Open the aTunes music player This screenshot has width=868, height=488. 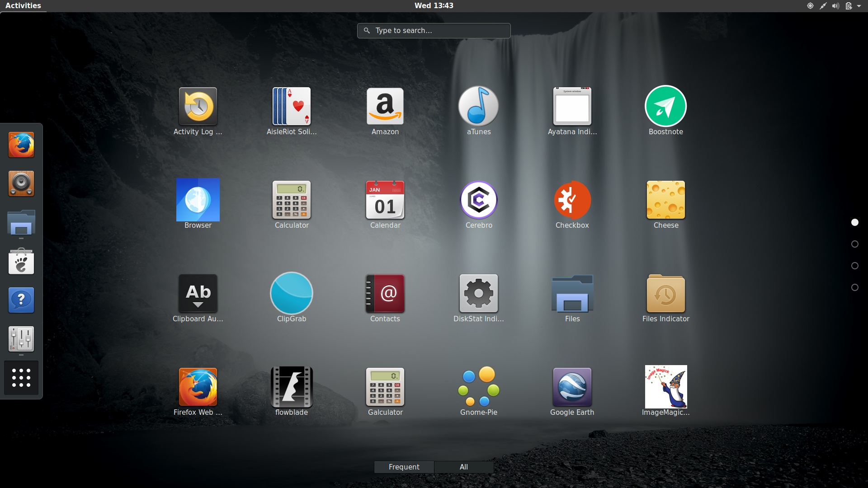(x=478, y=106)
